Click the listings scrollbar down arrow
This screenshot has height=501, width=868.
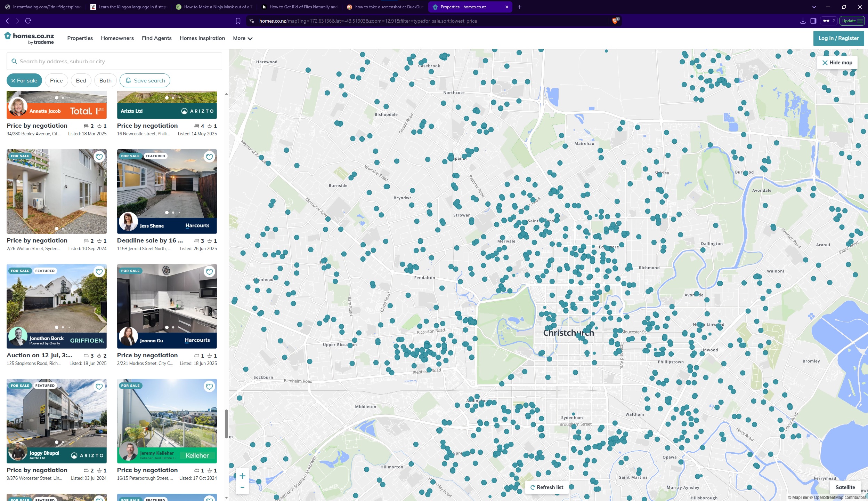(226, 498)
